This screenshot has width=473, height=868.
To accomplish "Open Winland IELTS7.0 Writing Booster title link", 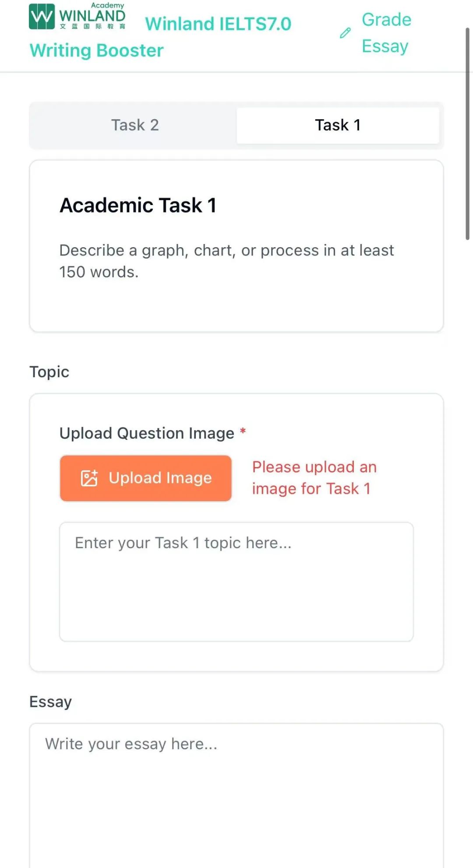I will [x=160, y=37].
